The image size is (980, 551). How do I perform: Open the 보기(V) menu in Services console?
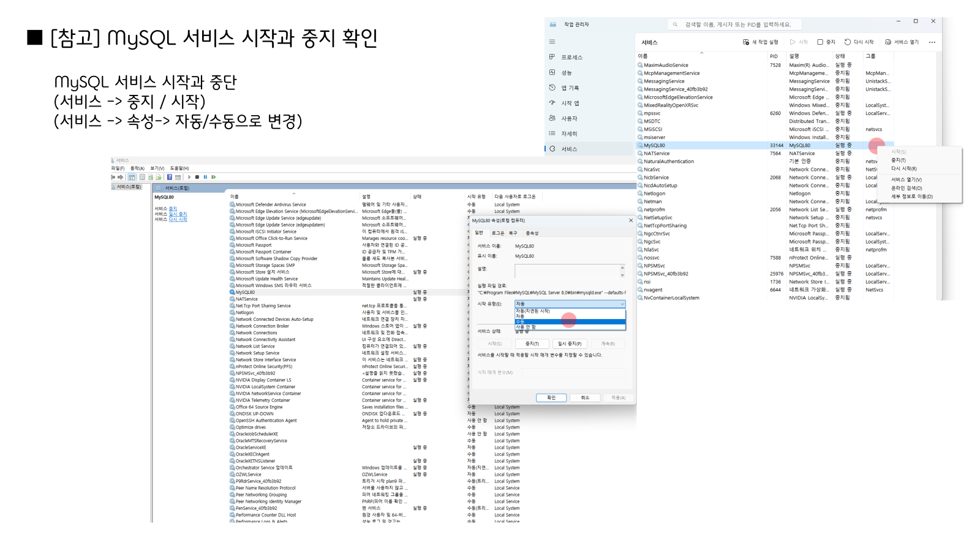(x=157, y=168)
